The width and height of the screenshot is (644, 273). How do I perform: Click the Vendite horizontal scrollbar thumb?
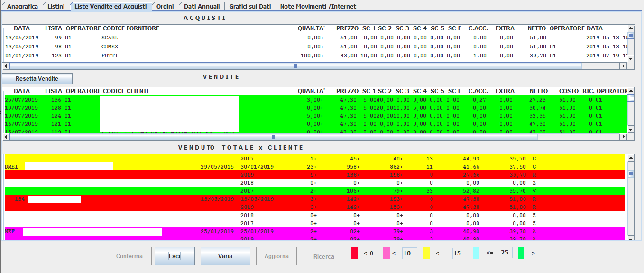pyautogui.click(x=274, y=137)
